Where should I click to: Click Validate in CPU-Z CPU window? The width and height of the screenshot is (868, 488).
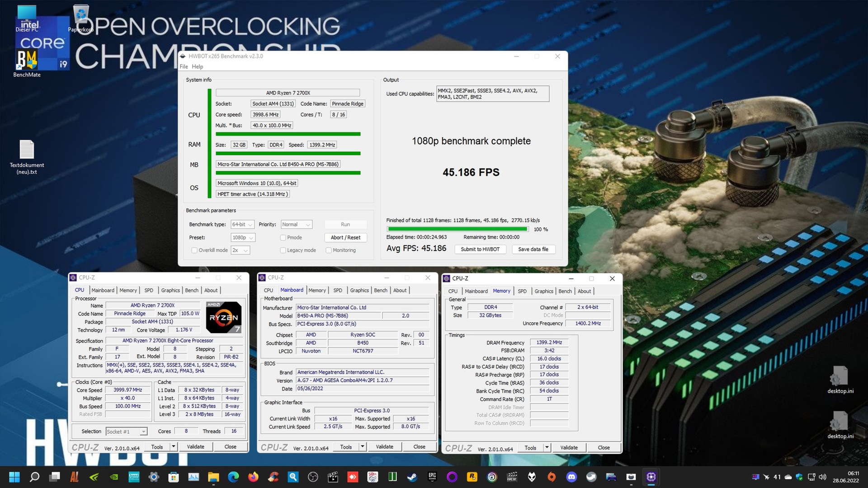196,447
